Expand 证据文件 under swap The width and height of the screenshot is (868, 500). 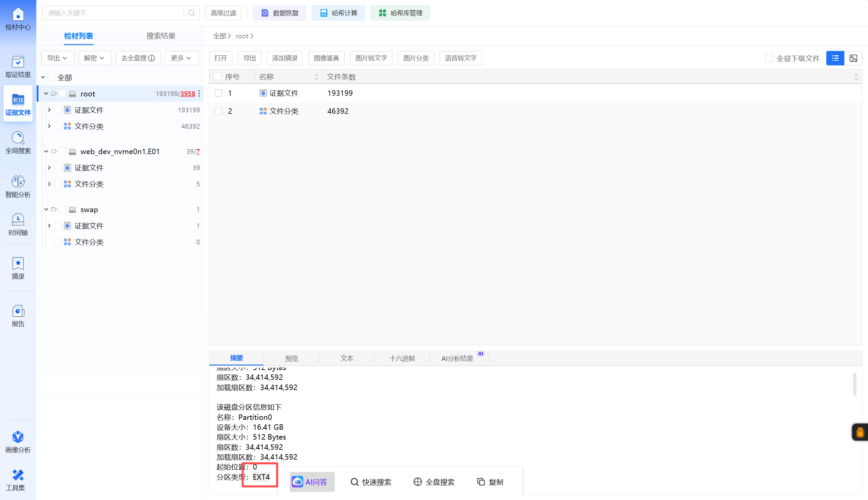tap(50, 226)
